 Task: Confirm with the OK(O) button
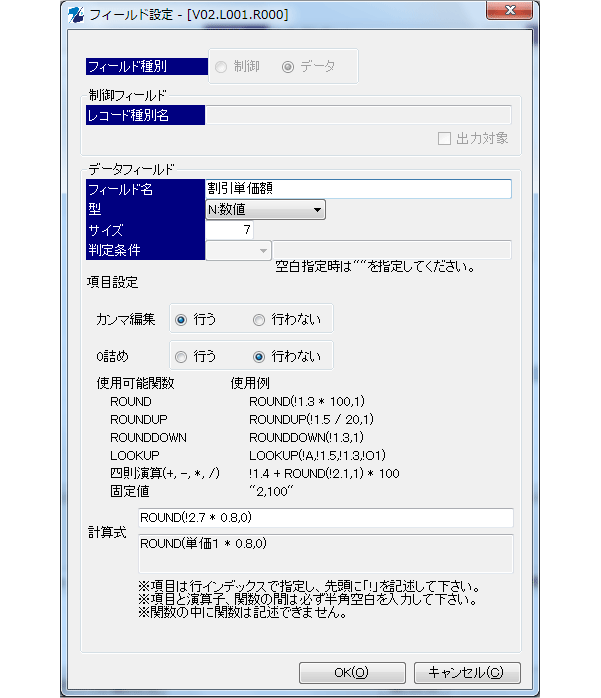tap(352, 673)
